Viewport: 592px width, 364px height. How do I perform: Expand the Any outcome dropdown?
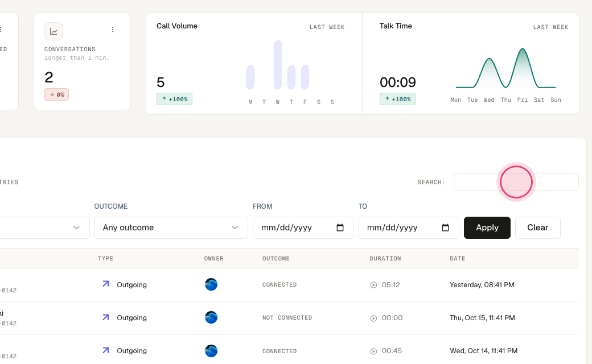(171, 227)
